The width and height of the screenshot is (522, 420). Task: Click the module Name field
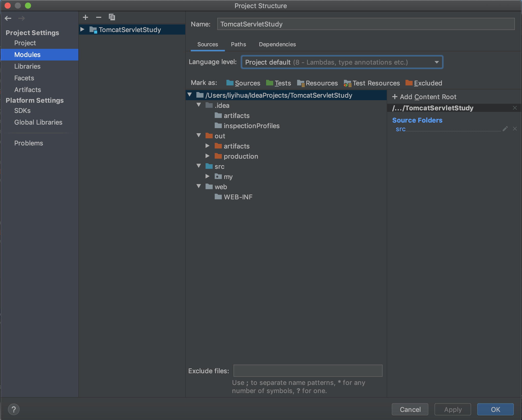point(366,24)
